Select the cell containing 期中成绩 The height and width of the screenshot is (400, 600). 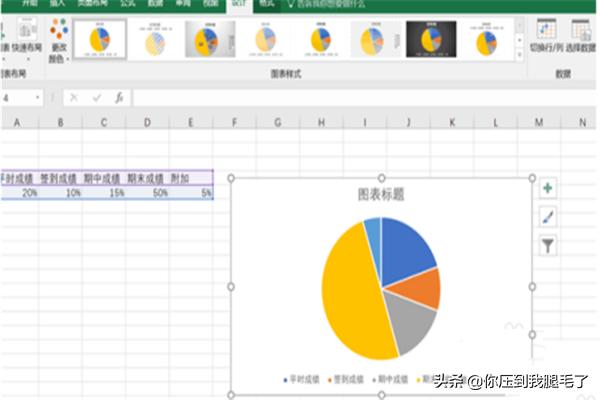click(104, 178)
